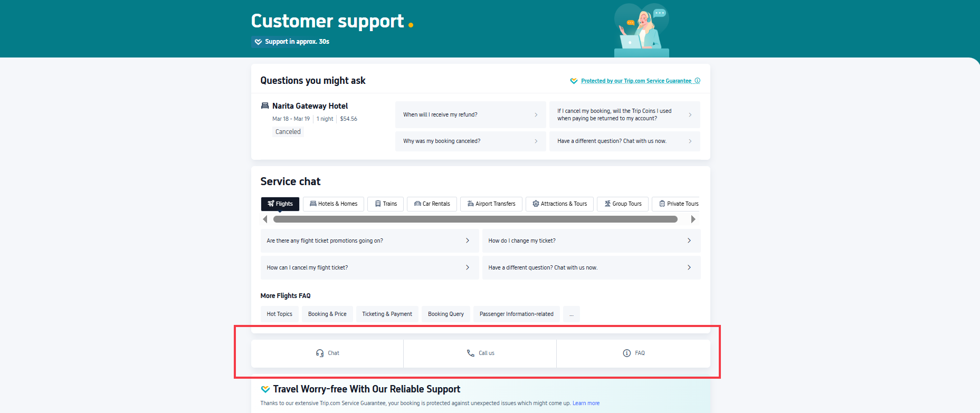This screenshot has width=980, height=413.
Task: Click the Service Guarantee info icon
Action: pos(698,80)
